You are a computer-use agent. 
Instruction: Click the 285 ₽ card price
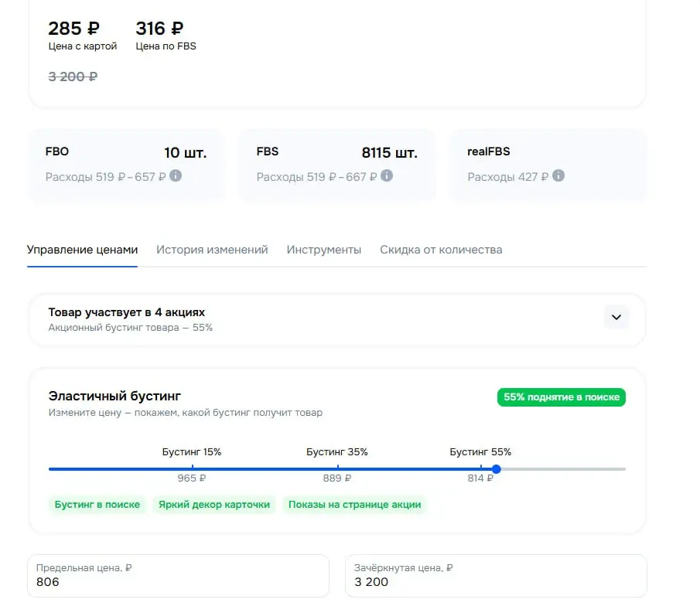click(73, 29)
